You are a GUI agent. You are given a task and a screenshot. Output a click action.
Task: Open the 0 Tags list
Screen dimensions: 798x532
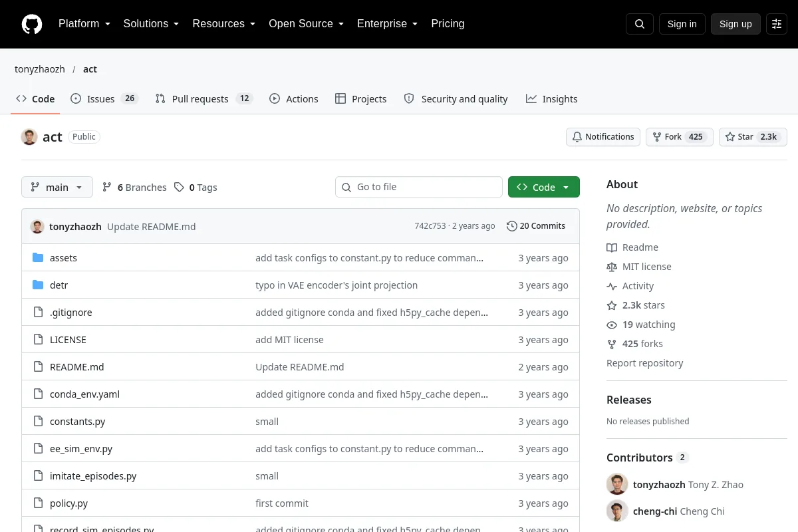click(196, 188)
